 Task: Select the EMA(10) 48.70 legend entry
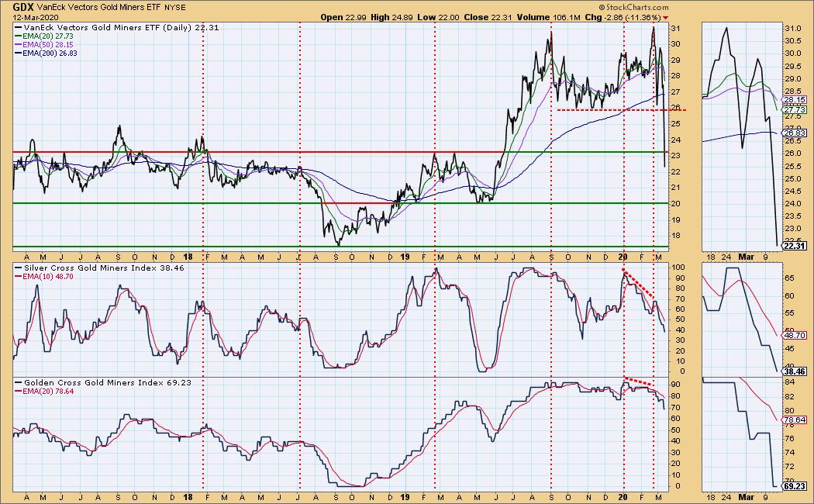click(48, 277)
